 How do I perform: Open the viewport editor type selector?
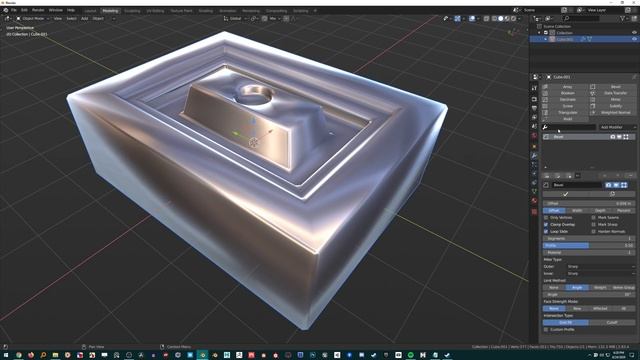click(7, 18)
